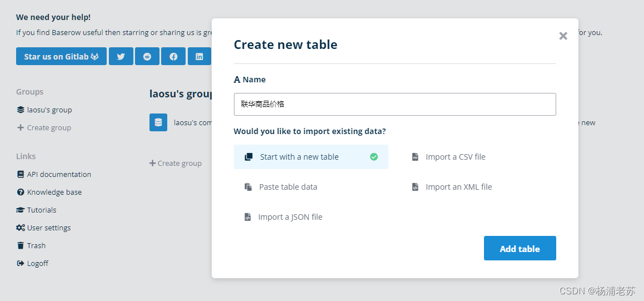Viewport: 644px width, 301px height.
Task: Click the Twitter share icon button
Action: click(121, 56)
